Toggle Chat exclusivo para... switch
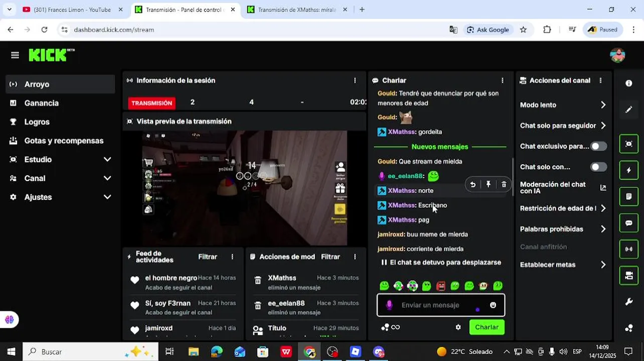Viewport: 644px width, 361px height. pos(598,146)
